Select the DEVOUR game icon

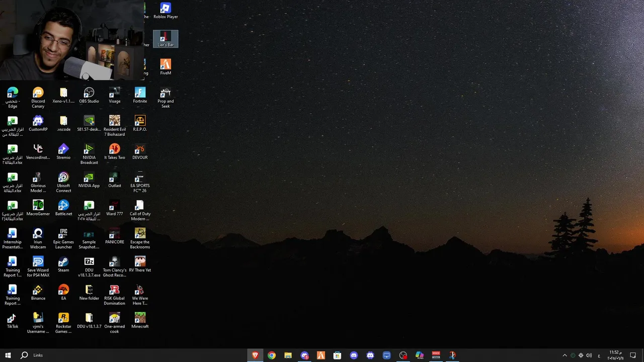pyautogui.click(x=140, y=152)
